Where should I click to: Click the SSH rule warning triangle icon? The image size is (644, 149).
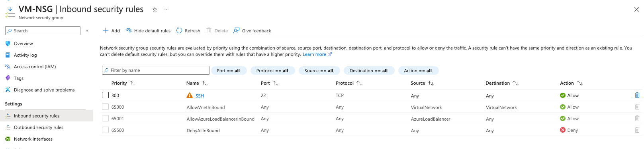(x=190, y=95)
